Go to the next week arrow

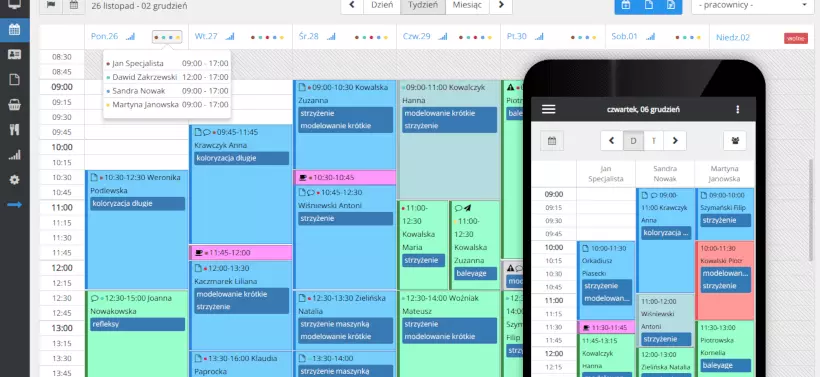501,6
